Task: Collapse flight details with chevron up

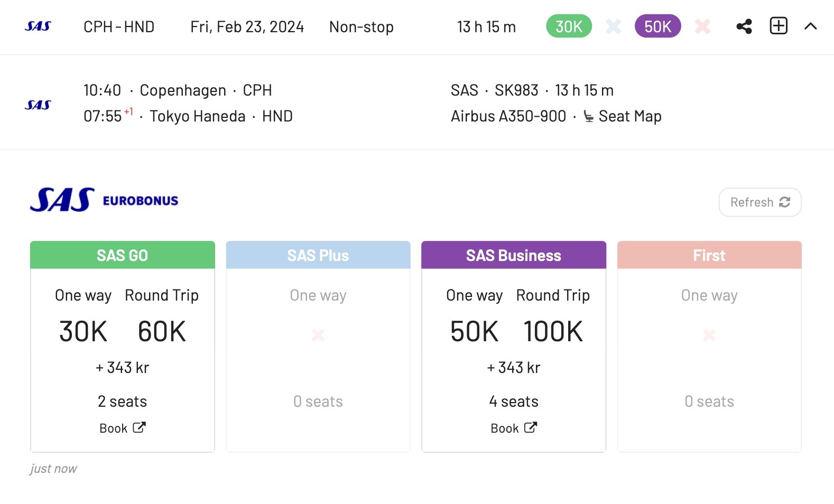Action: tap(810, 26)
